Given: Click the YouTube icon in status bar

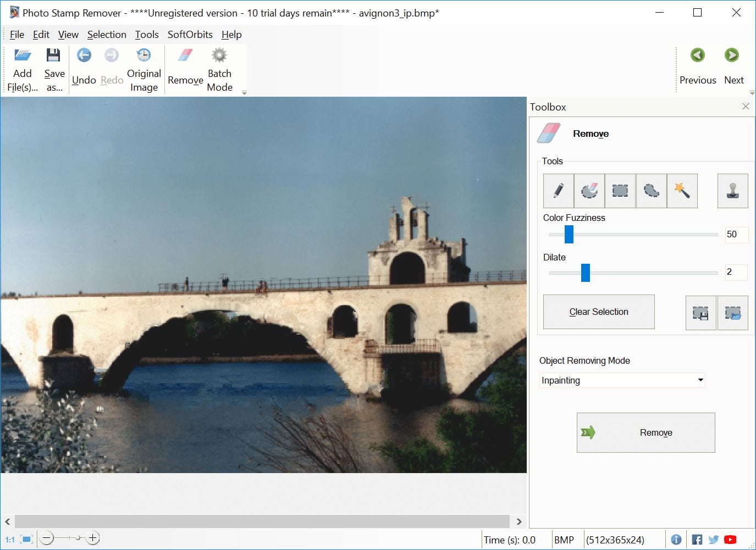Looking at the screenshot, I should click(730, 540).
